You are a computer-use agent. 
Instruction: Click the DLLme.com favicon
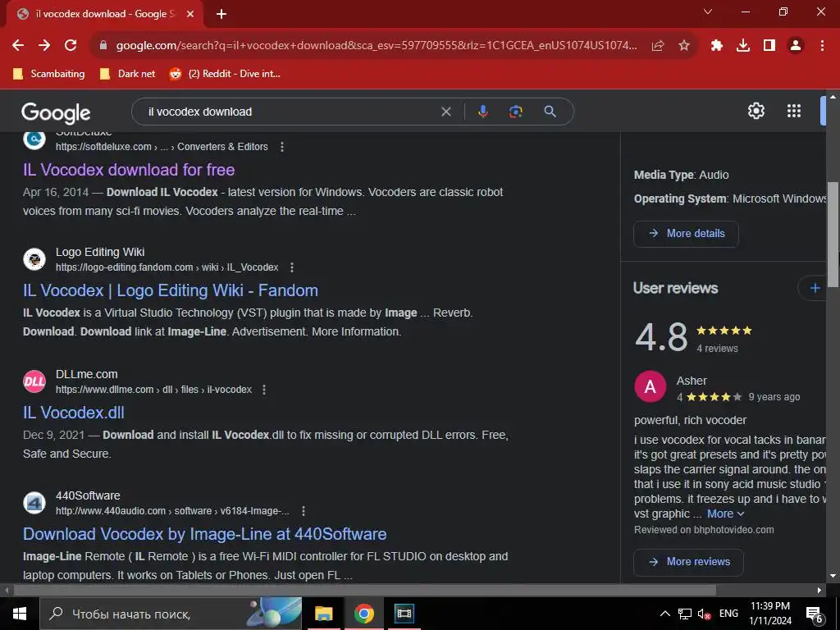coord(34,381)
